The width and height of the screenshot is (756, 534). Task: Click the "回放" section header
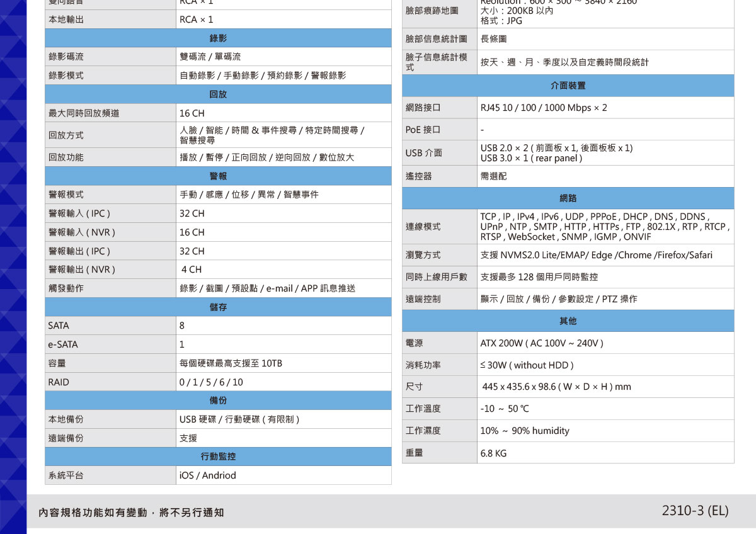[218, 94]
